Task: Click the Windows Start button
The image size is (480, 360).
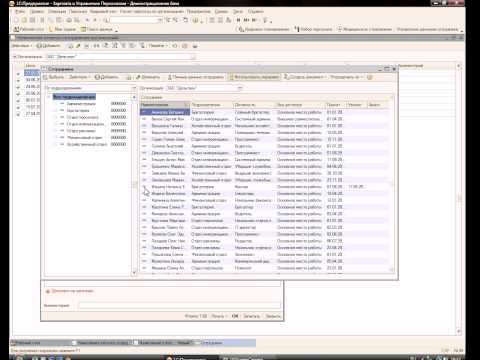Action: [18, 358]
